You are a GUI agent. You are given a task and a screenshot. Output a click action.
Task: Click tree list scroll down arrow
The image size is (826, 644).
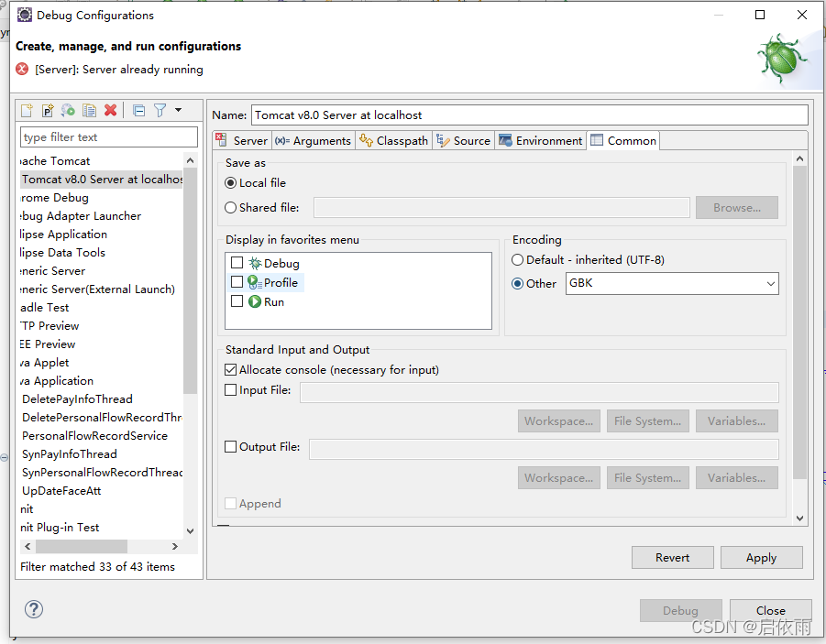[190, 531]
